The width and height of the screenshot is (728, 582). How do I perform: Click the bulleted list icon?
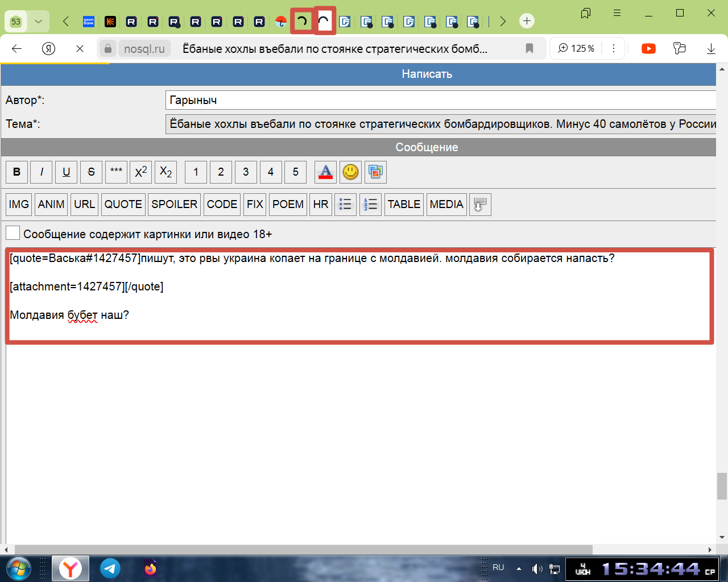point(345,204)
